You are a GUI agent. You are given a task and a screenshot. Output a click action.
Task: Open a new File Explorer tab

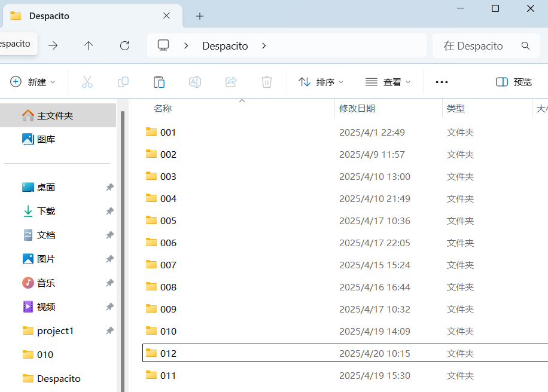199,16
